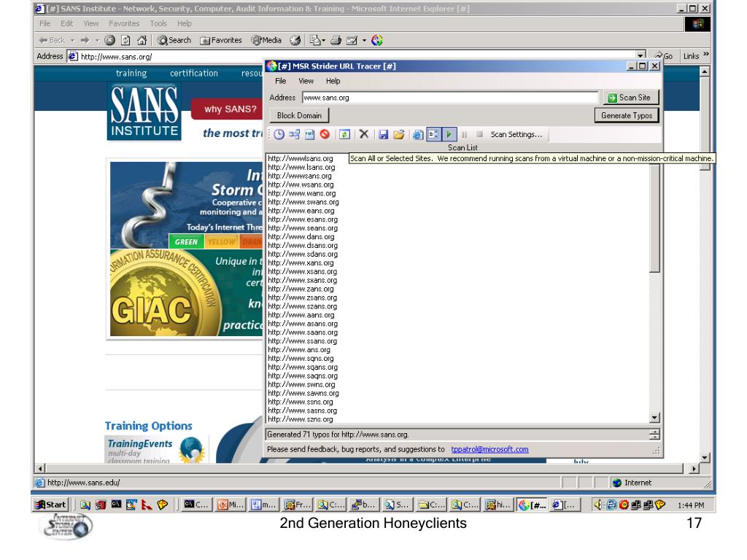Expand the Links toolbar chevron
Image resolution: width=747 pixels, height=560 pixels.
point(706,54)
